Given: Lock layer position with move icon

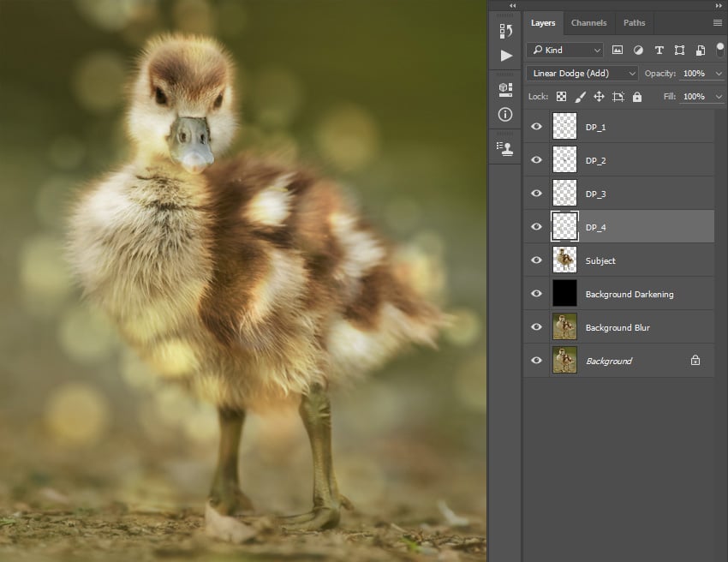Looking at the screenshot, I should 599,97.
